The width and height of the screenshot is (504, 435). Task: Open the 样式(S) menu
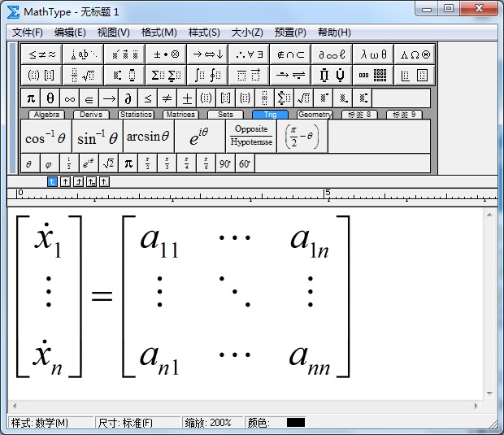click(204, 33)
